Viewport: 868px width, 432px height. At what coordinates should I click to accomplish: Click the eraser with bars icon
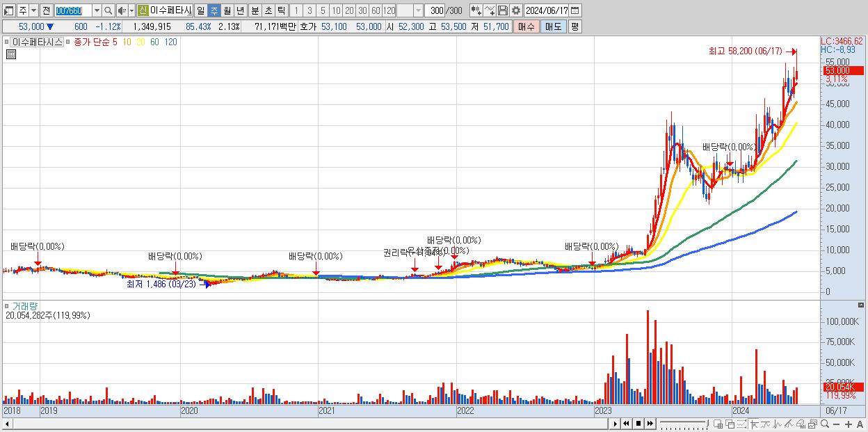coord(801,424)
